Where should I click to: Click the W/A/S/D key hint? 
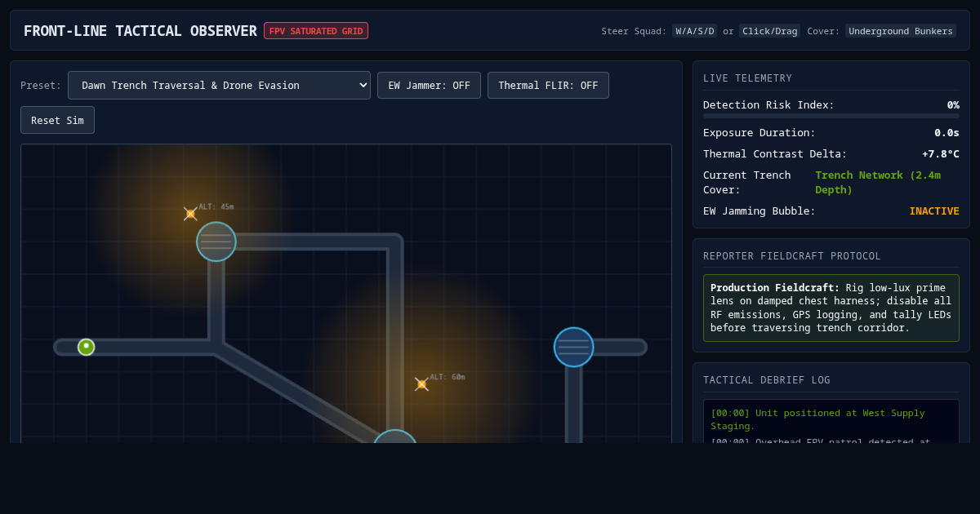(x=694, y=31)
